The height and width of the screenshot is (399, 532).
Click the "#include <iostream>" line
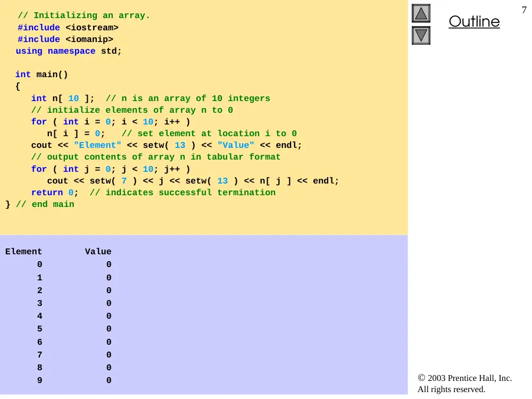(x=68, y=28)
